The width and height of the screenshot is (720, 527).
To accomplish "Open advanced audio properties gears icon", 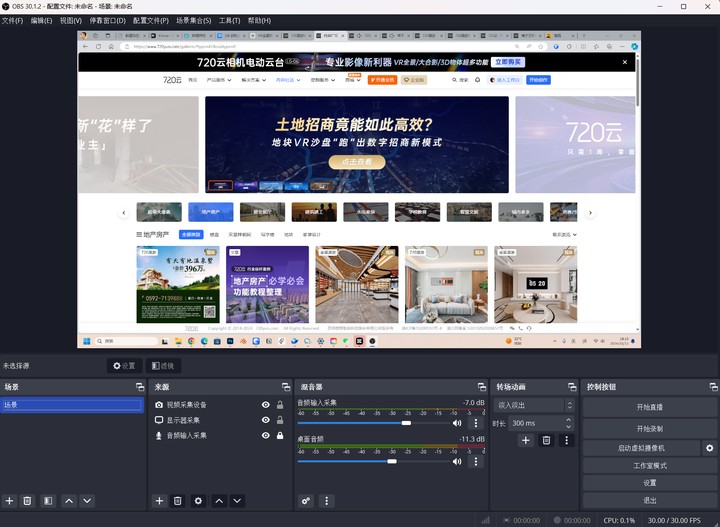I will point(306,501).
